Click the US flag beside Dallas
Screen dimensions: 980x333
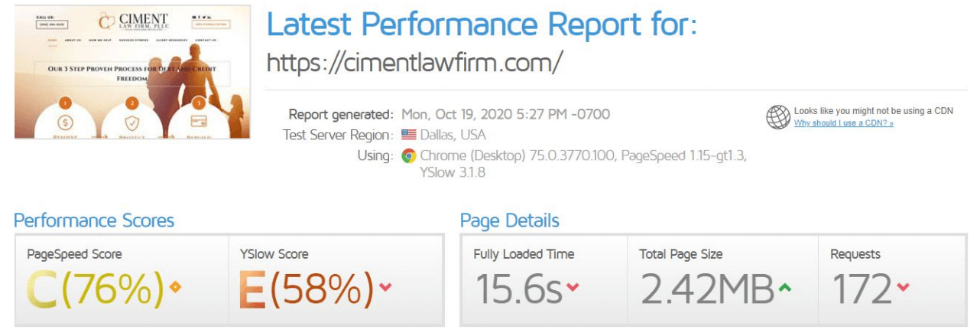[408, 135]
